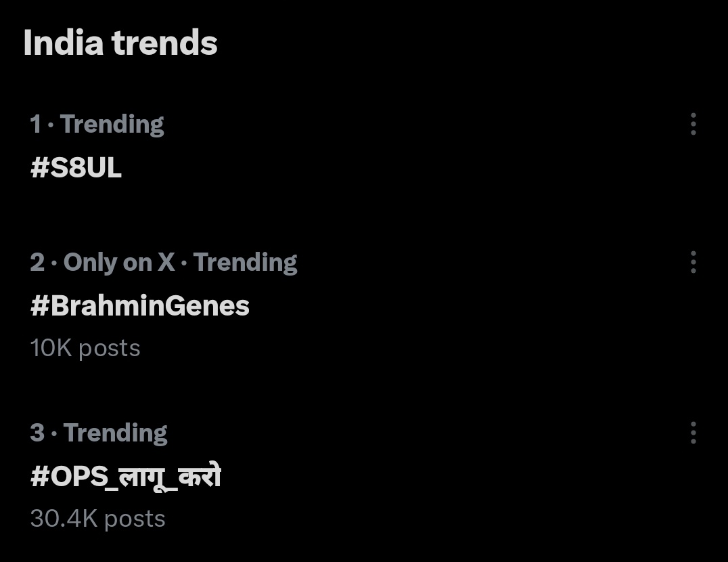Click the word "India" in the heading

[x=63, y=43]
